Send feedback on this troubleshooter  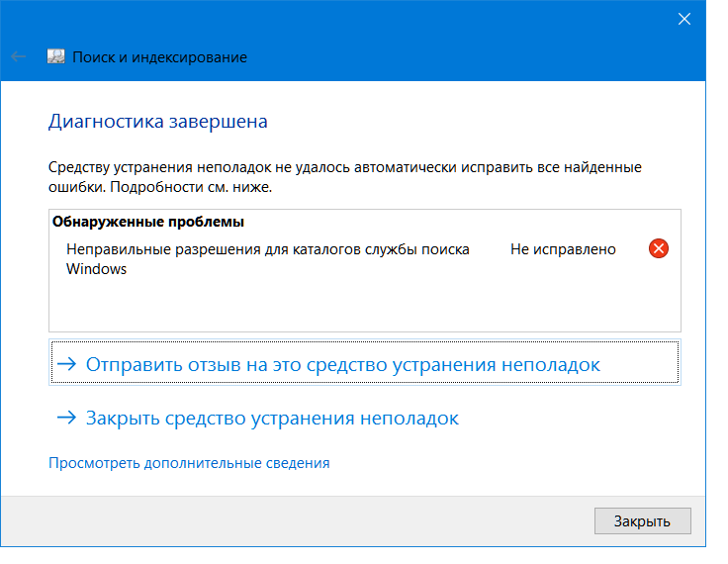(x=364, y=362)
